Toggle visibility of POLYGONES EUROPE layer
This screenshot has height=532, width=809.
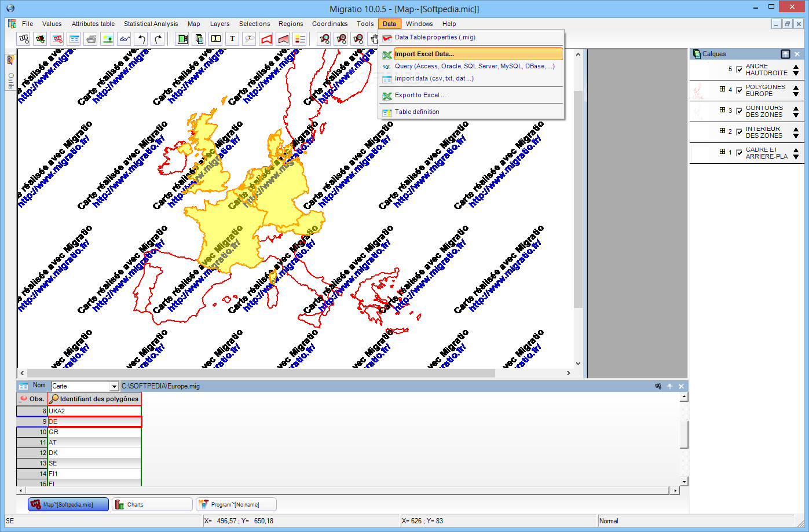739,90
